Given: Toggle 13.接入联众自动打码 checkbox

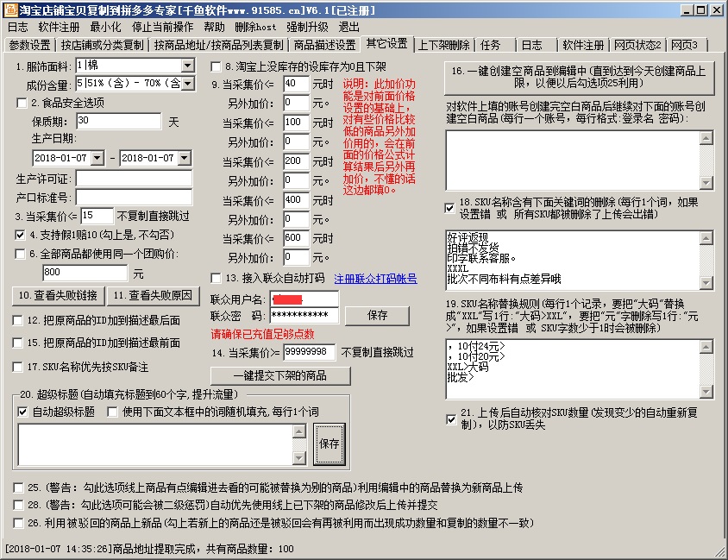Looking at the screenshot, I should coord(216,278).
